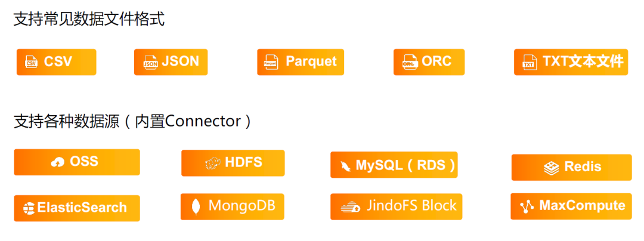Click the OSS cloud icon

click(x=57, y=162)
